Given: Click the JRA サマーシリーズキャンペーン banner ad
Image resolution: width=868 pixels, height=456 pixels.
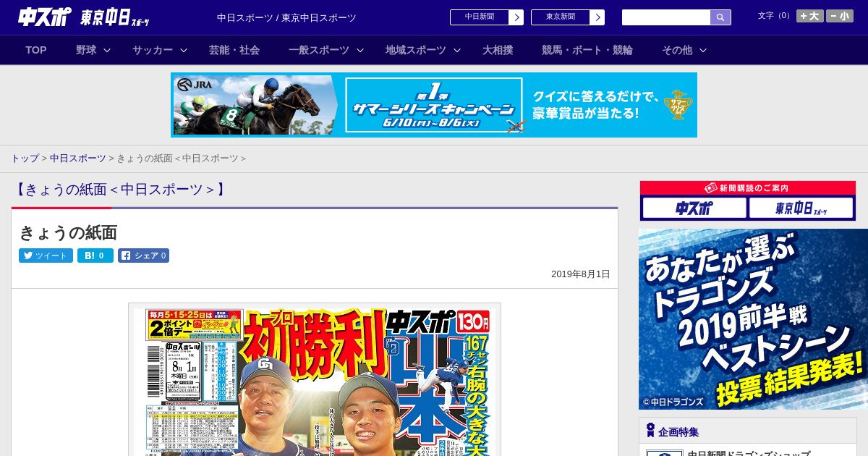Looking at the screenshot, I should [x=434, y=105].
